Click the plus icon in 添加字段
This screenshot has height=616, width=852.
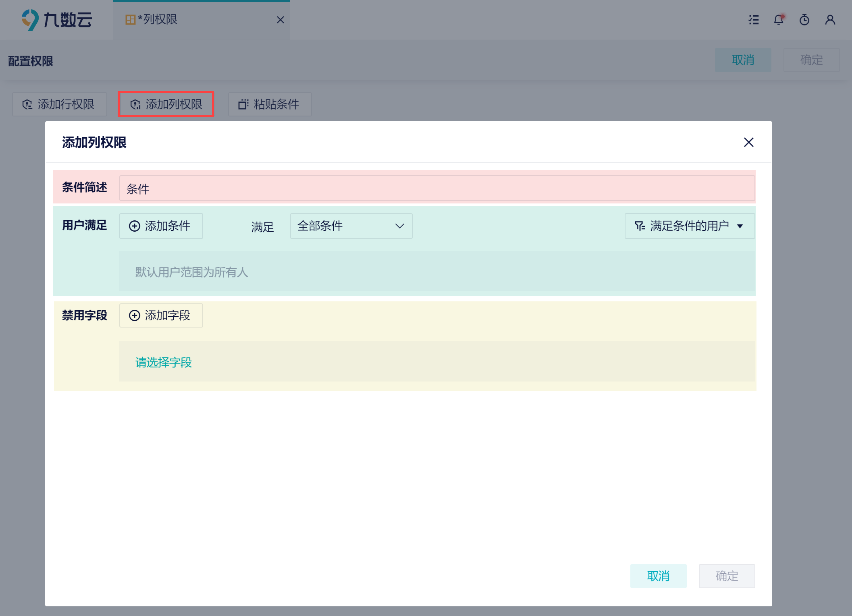coord(134,315)
